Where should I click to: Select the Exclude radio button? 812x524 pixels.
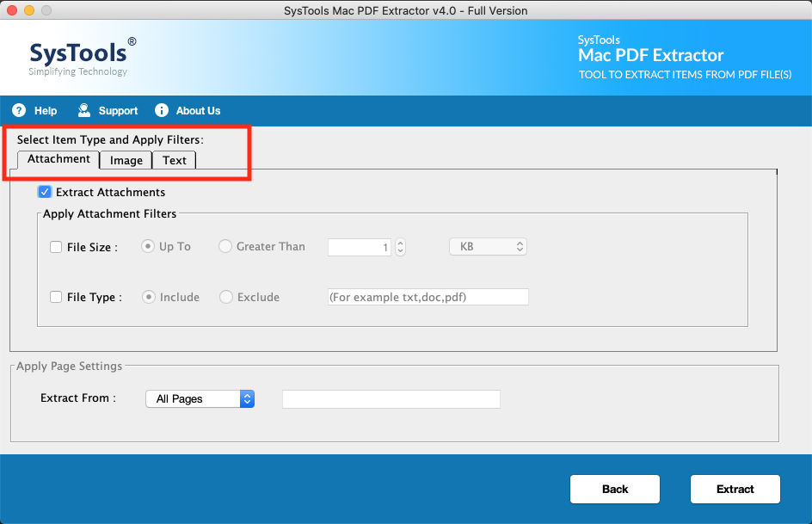click(x=225, y=297)
